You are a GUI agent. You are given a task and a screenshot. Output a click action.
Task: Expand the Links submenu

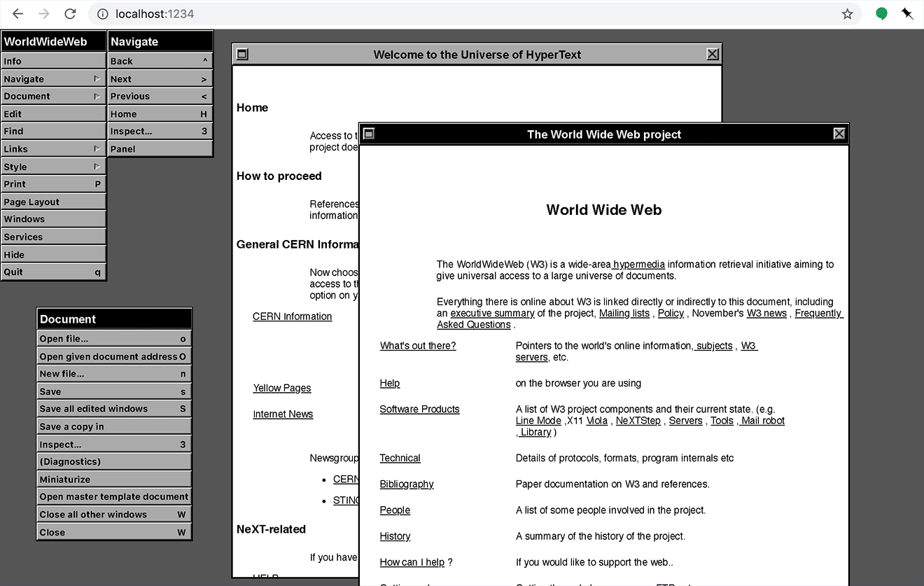(53, 149)
